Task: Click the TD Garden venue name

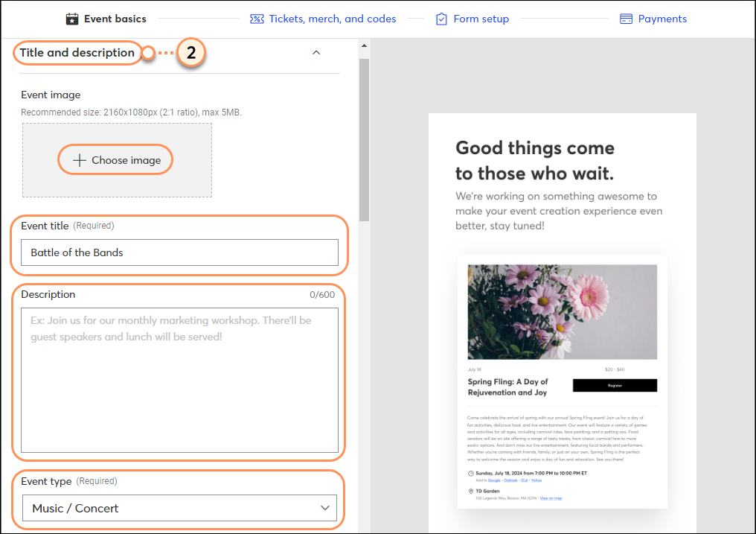Action: 487,491
